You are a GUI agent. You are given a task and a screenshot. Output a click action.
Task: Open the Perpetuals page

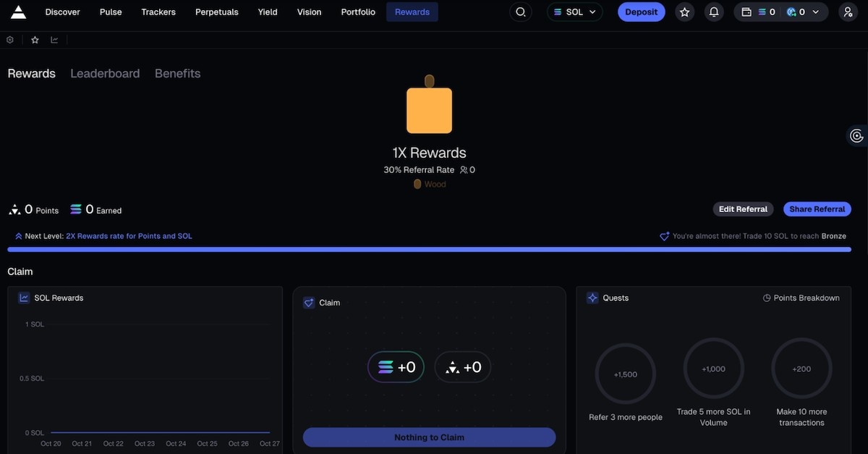point(216,12)
